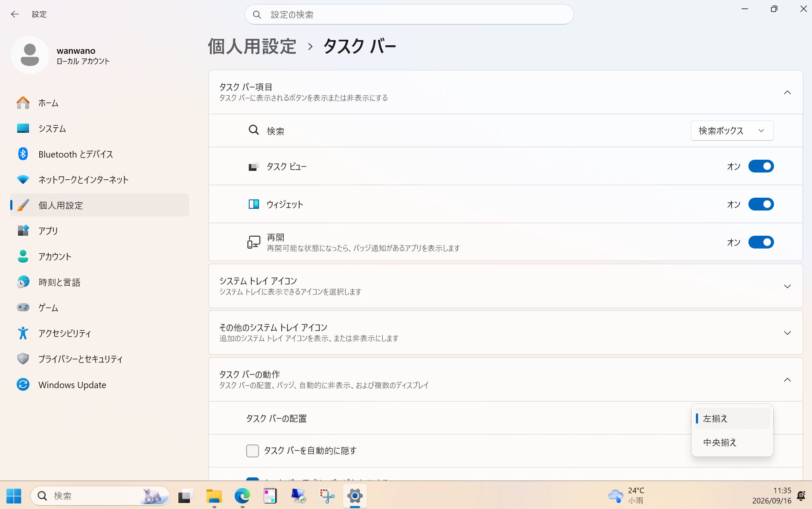Select アカウント in the sidebar
Screen dimensions: 812x509
point(99,257)
